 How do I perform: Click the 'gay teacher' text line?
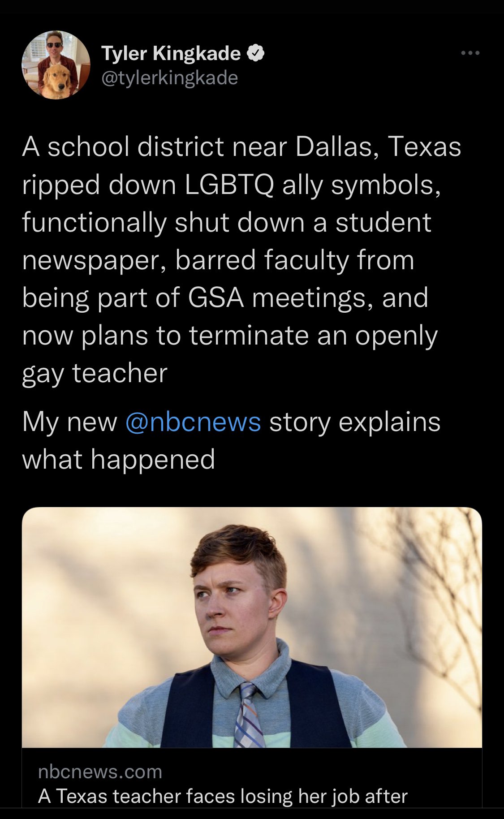pyautogui.click(x=95, y=373)
